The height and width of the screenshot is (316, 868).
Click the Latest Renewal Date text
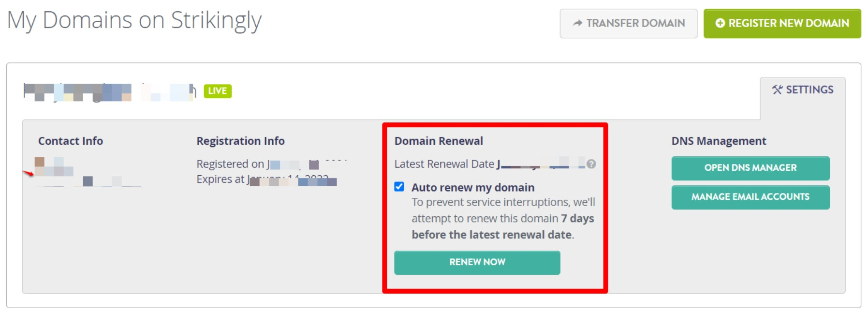coord(445,164)
